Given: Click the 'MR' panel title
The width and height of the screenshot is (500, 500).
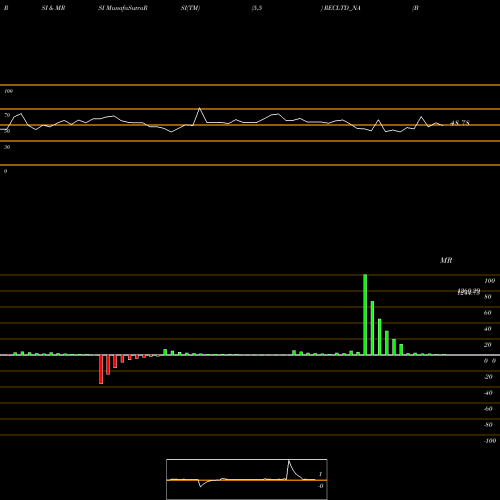Looking at the screenshot, I should click(446, 260).
